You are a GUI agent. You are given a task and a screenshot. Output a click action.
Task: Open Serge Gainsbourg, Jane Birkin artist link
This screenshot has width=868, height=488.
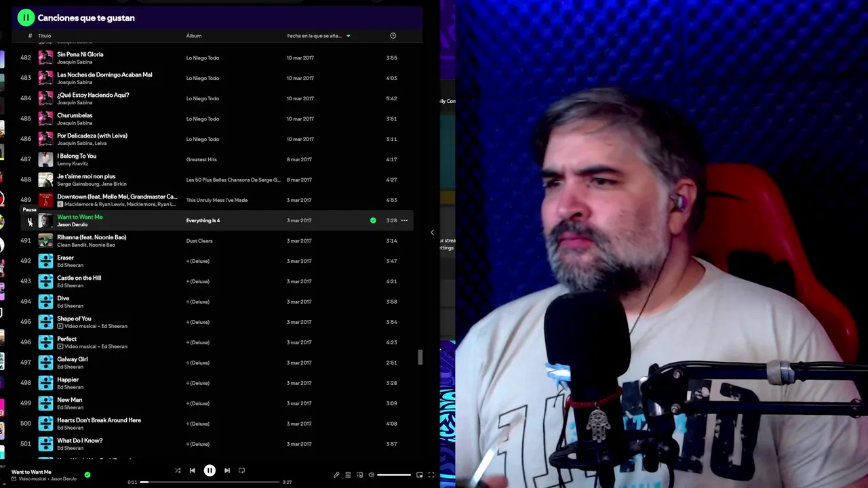tap(92, 184)
